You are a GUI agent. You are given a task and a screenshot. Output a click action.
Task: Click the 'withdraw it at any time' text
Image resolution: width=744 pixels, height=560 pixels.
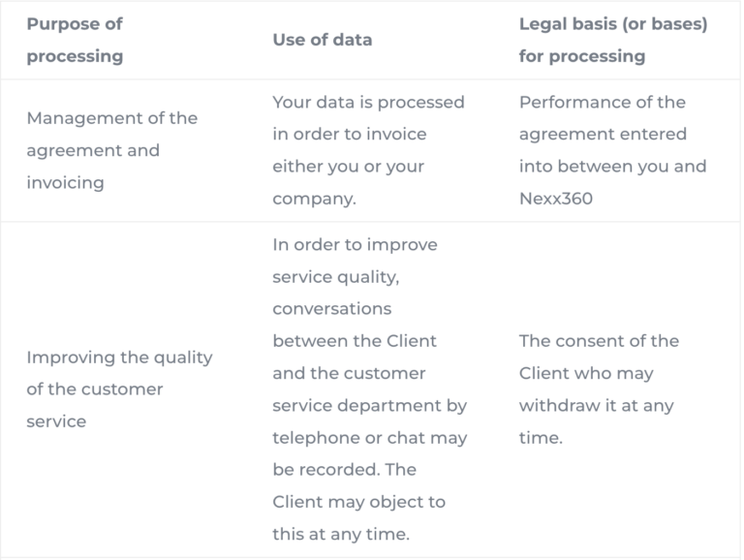[596, 421]
